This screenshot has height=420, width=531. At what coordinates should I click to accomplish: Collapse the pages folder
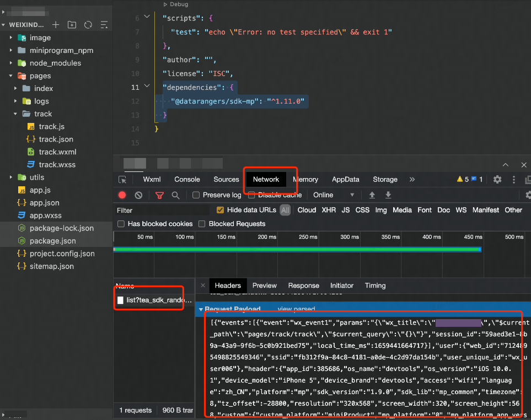pyautogui.click(x=11, y=76)
